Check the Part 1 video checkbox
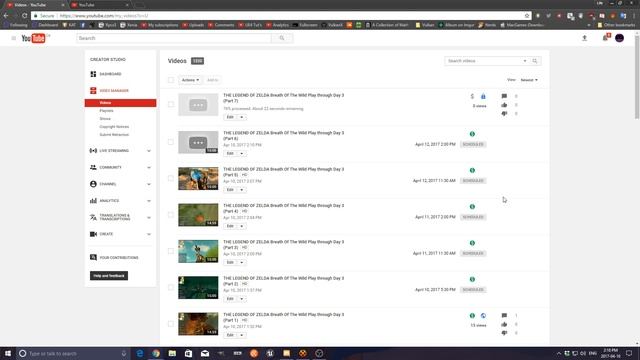This screenshot has height=360, width=640. pos(171,324)
